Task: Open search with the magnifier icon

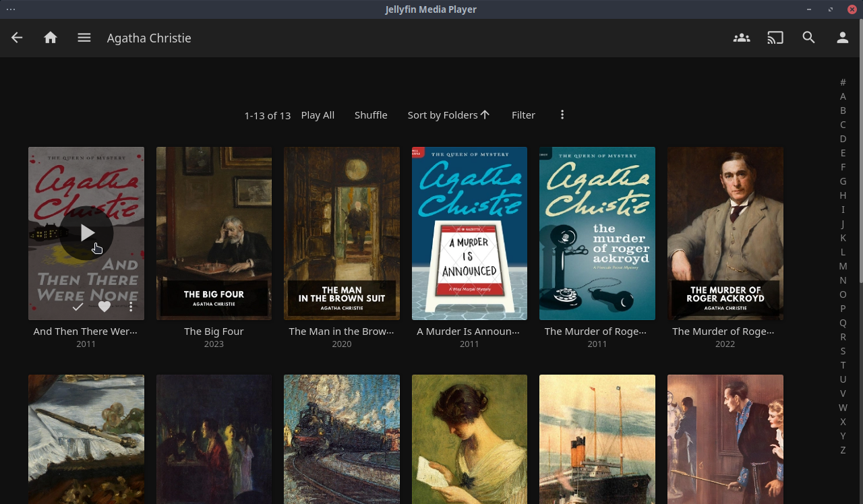Action: [x=809, y=38]
